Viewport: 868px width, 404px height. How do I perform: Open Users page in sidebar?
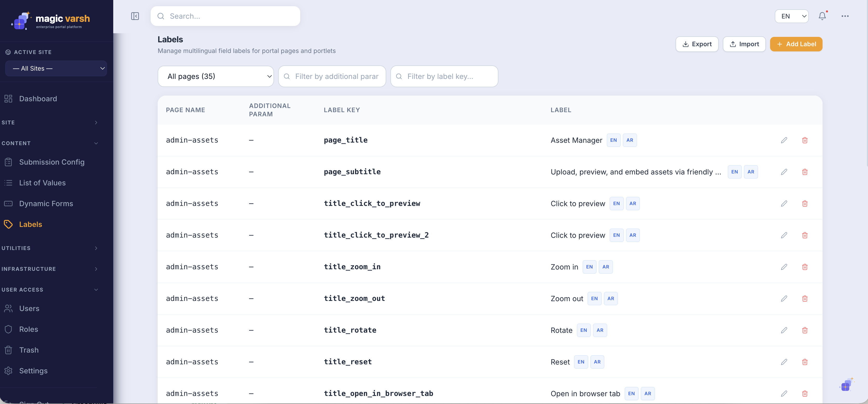point(29,309)
